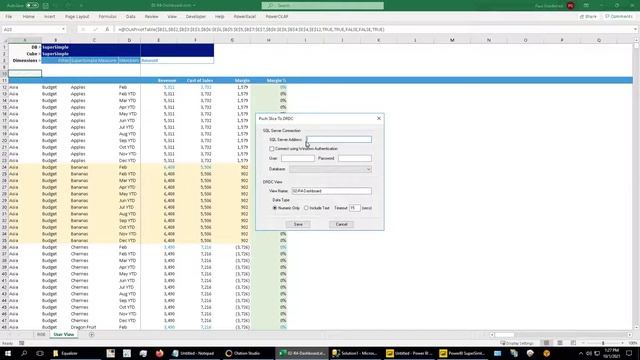This screenshot has width=640, height=360.
Task: Close the Push Slice To DRDC dialog
Action: point(379,118)
